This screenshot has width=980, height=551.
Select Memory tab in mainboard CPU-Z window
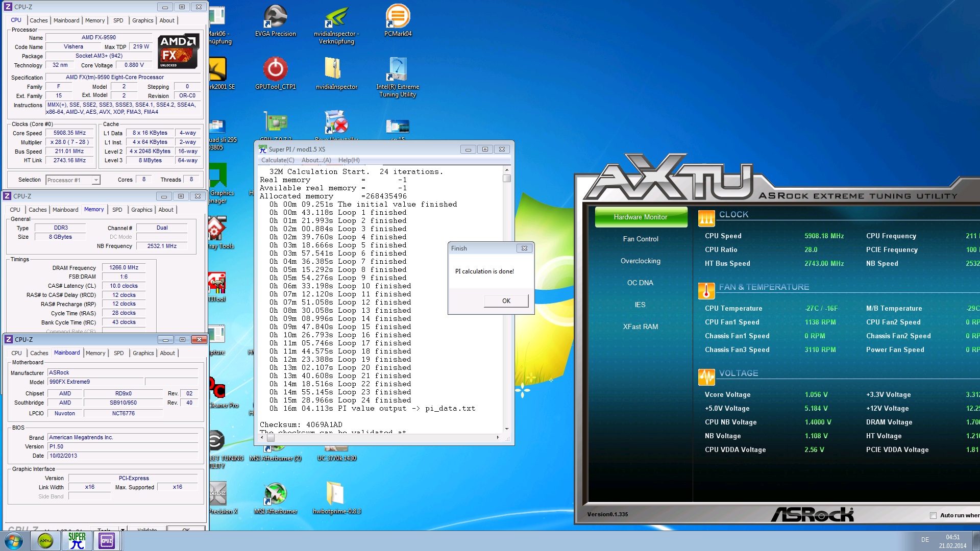(95, 353)
